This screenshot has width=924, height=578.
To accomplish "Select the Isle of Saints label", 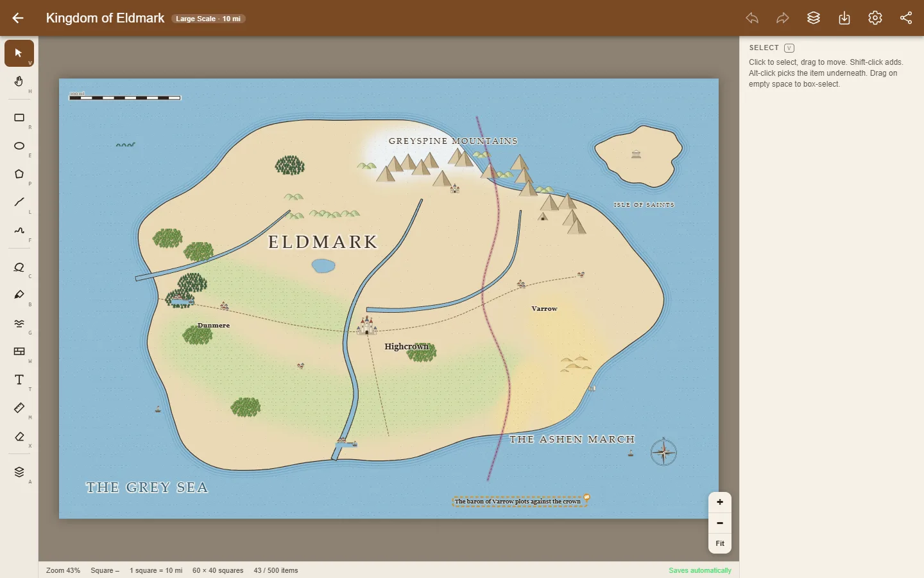I will pyautogui.click(x=644, y=205).
